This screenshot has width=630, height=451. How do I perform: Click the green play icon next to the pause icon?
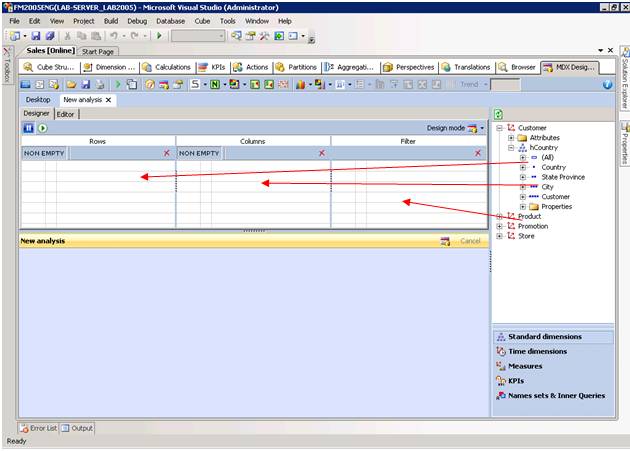tap(43, 128)
